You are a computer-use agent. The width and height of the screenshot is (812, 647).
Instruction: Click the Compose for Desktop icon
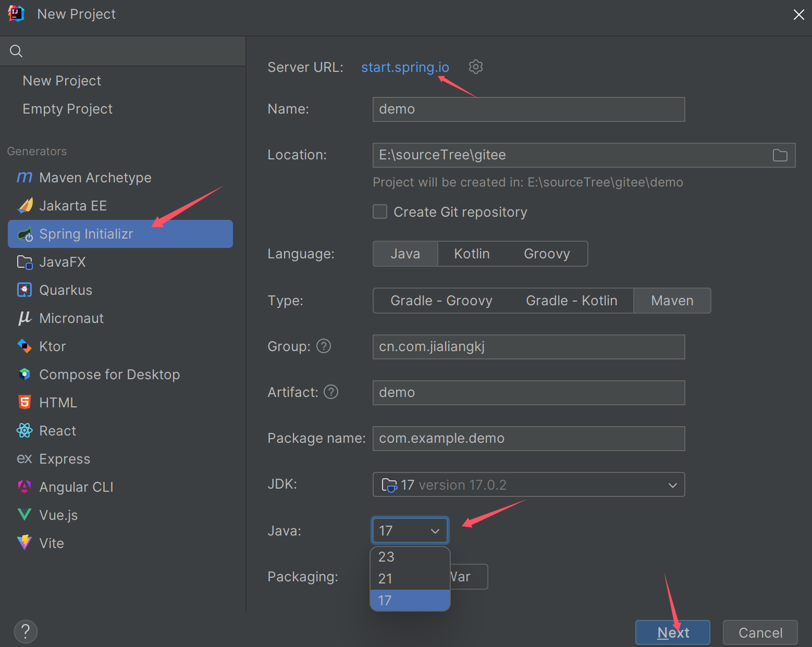(x=24, y=375)
